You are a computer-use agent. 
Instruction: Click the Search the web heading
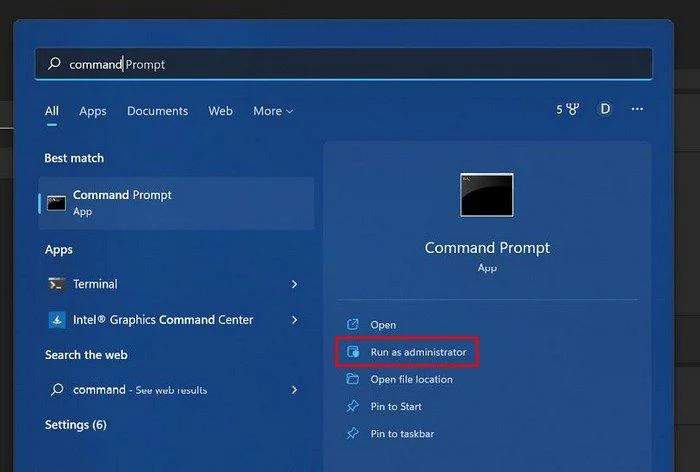pos(86,355)
